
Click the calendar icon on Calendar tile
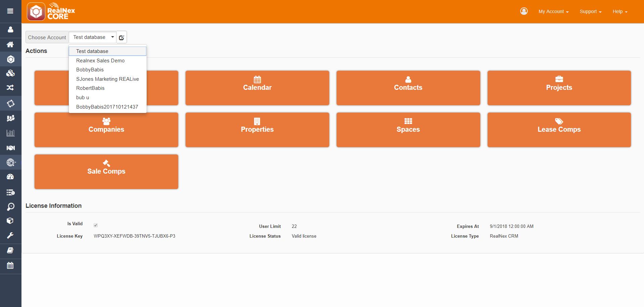click(257, 79)
